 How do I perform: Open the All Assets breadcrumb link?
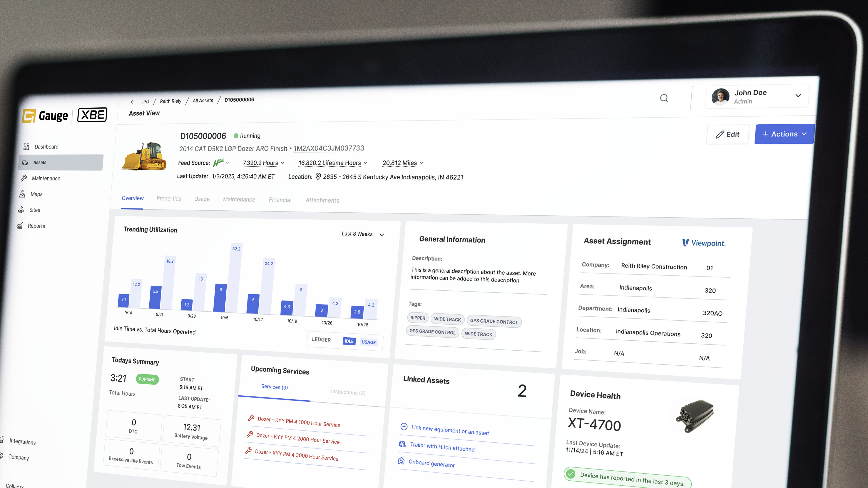click(x=203, y=101)
